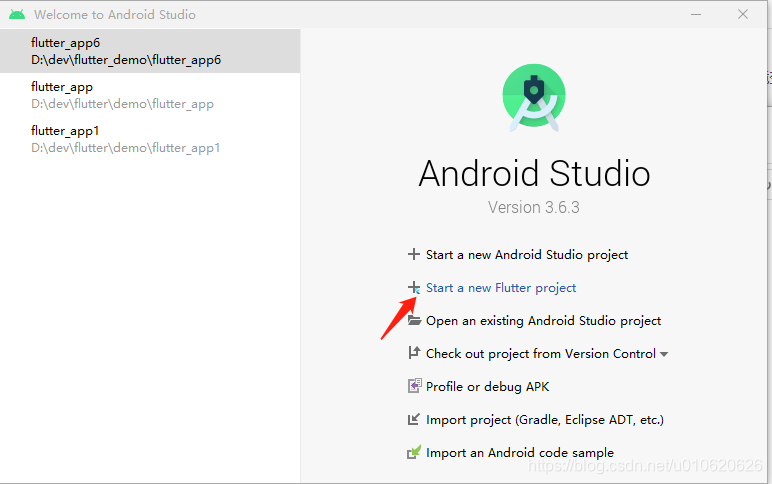
Task: Click the green Android icon in title bar
Action: coord(17,14)
